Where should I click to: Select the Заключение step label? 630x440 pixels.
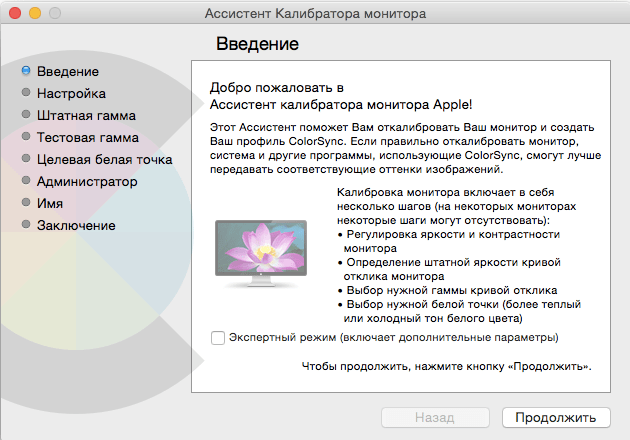(76, 225)
